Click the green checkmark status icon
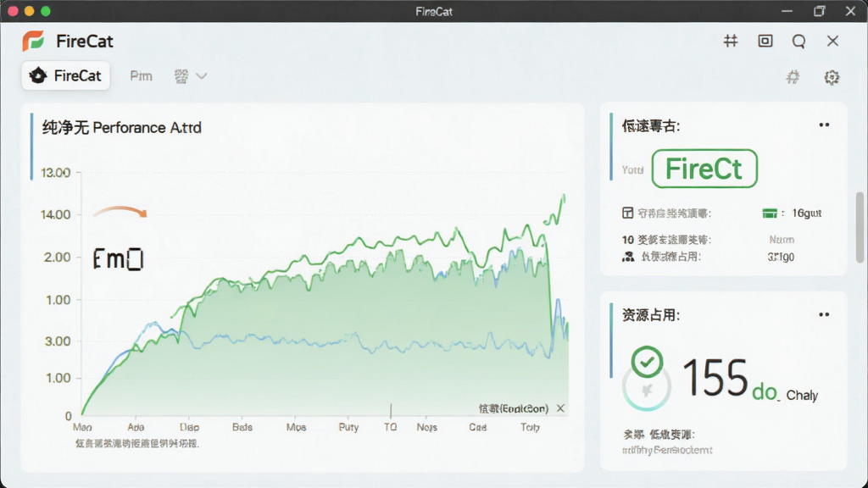 tap(647, 362)
